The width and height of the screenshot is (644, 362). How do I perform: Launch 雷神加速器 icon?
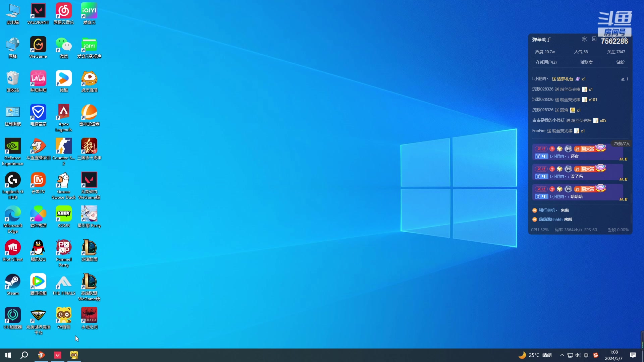pyautogui.click(x=89, y=115)
